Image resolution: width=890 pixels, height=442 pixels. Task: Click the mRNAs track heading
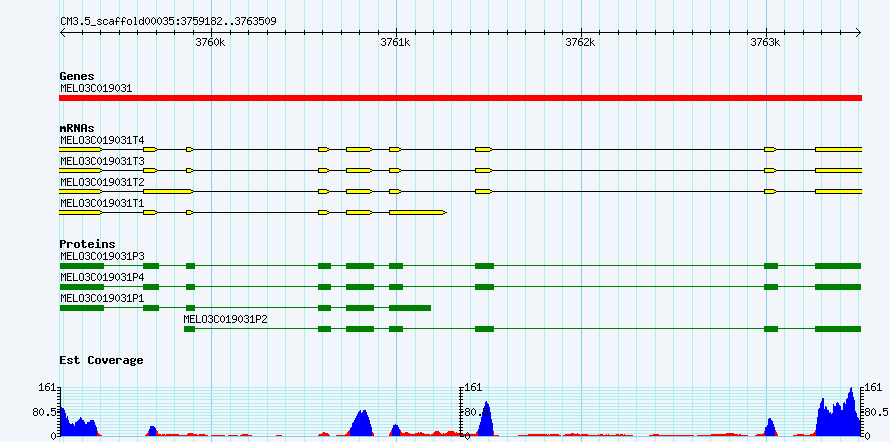click(77, 129)
